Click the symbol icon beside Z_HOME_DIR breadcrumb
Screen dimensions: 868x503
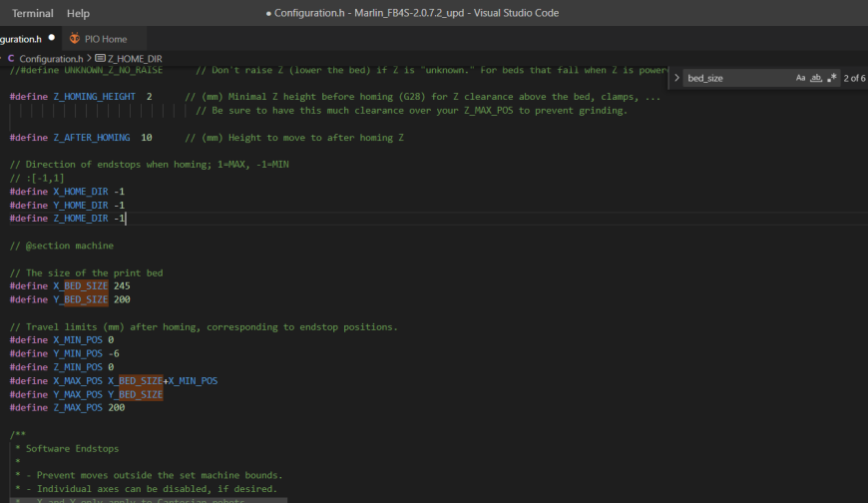click(x=100, y=58)
